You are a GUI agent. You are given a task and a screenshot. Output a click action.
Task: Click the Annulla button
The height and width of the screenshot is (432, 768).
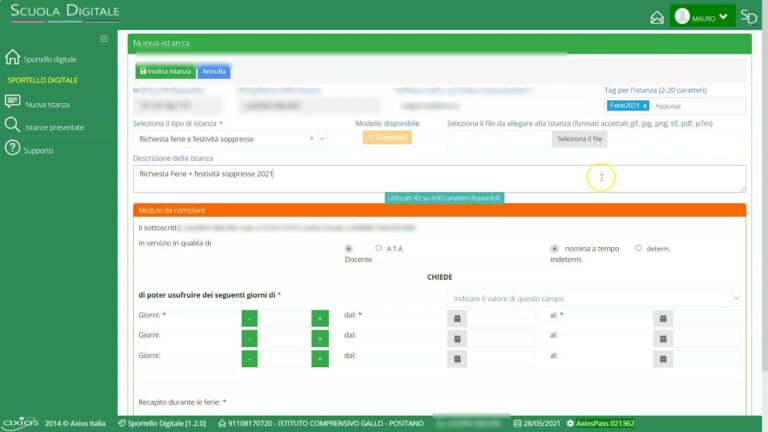tap(214, 72)
